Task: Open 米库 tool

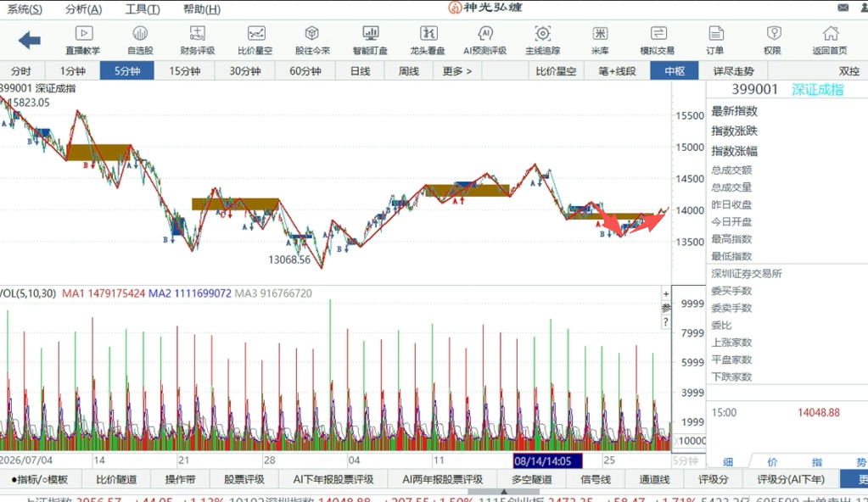Action: (600, 41)
